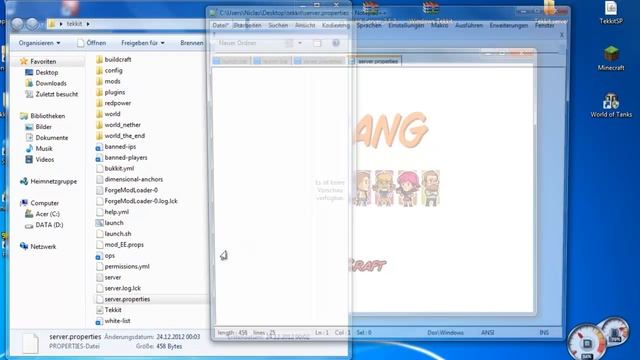The image size is (640, 360).
Task: Open the buildcraft folder
Action: [x=113, y=60]
